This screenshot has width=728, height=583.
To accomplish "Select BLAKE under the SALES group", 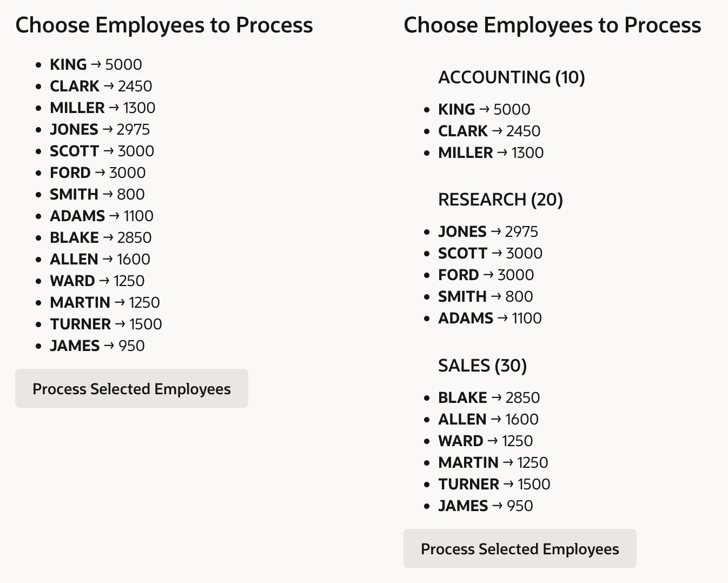I will pyautogui.click(x=489, y=398).
